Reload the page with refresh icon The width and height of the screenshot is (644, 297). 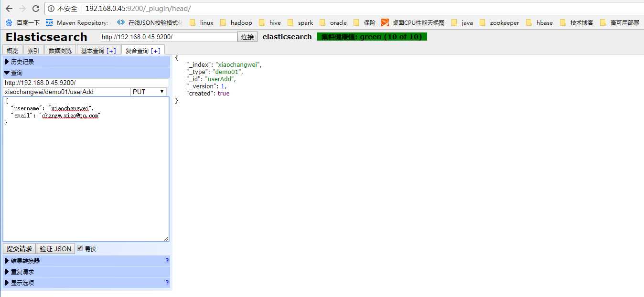point(36,9)
